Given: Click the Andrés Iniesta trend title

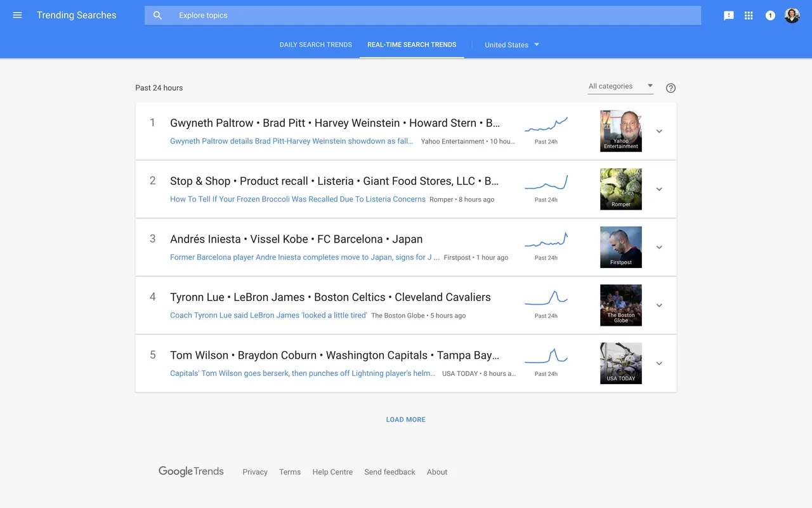Looking at the screenshot, I should pos(296,239).
